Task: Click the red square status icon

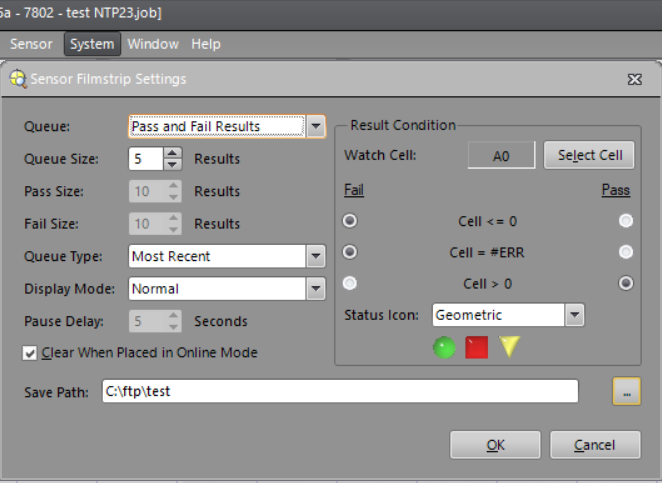Action: (477, 348)
